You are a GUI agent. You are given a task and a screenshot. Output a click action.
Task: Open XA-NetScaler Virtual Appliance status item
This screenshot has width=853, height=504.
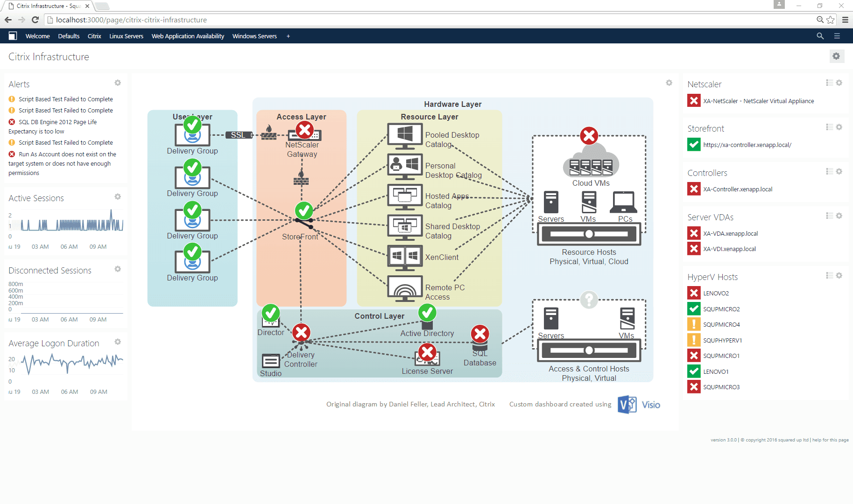(751, 101)
